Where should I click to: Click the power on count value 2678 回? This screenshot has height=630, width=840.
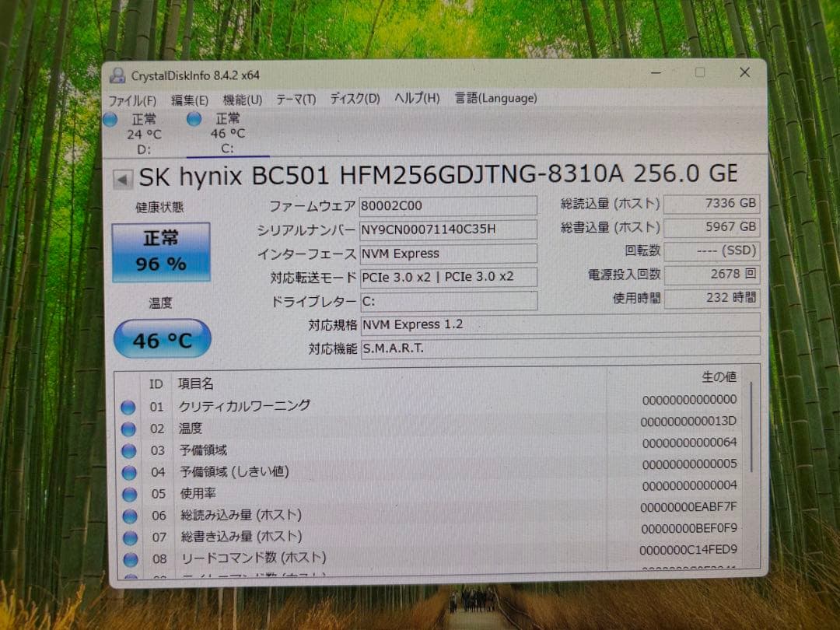712,275
